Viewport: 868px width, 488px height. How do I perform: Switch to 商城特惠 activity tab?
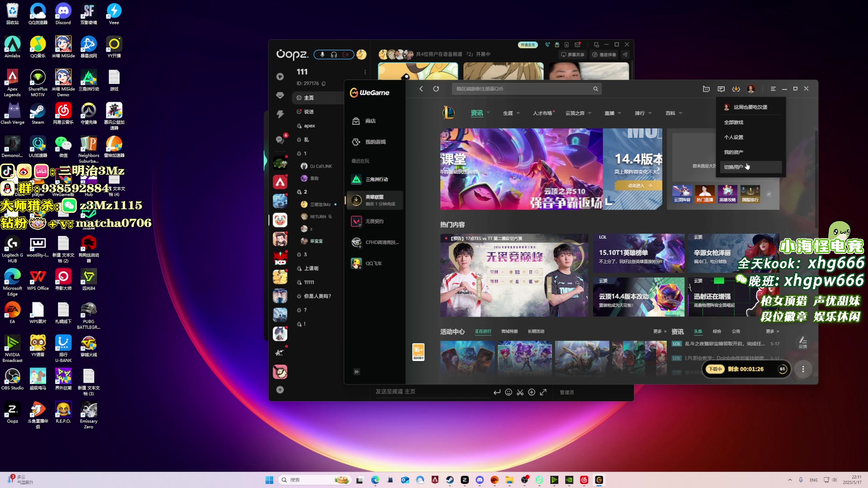(x=509, y=332)
